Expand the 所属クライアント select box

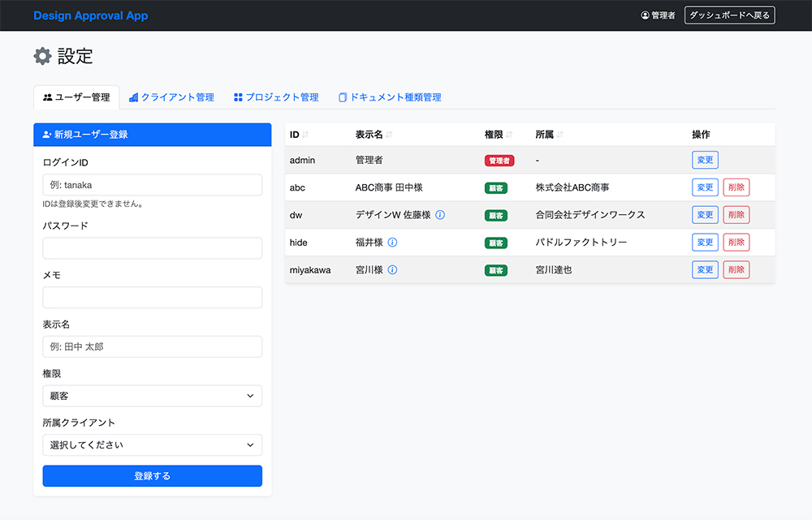[x=152, y=445]
